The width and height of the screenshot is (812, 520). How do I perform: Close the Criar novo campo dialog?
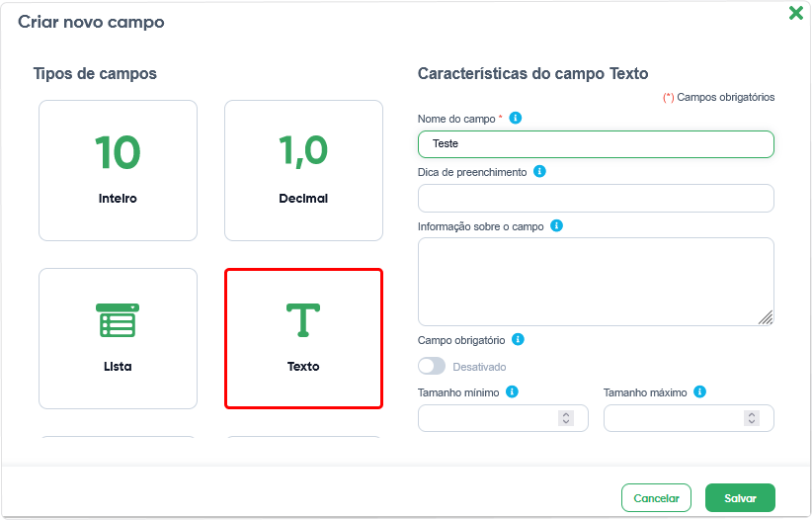coord(795,14)
